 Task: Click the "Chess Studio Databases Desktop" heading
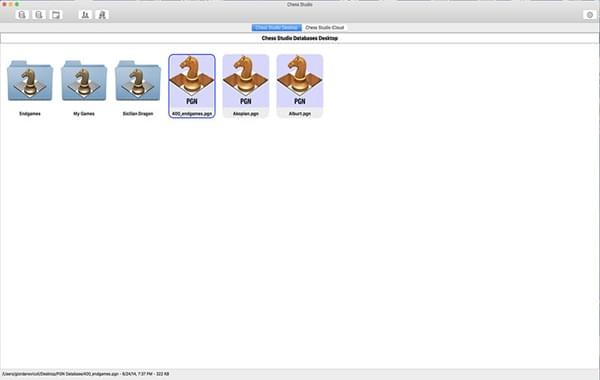300,38
